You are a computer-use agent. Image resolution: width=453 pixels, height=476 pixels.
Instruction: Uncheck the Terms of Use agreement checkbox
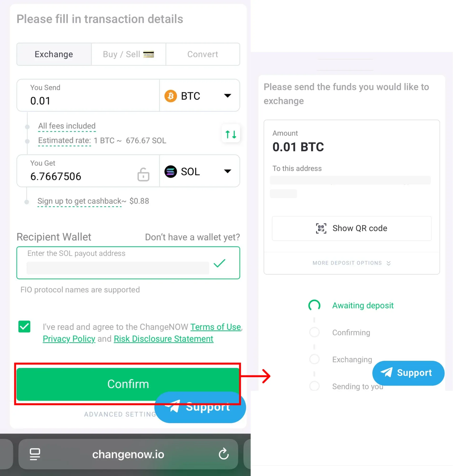pyautogui.click(x=24, y=327)
